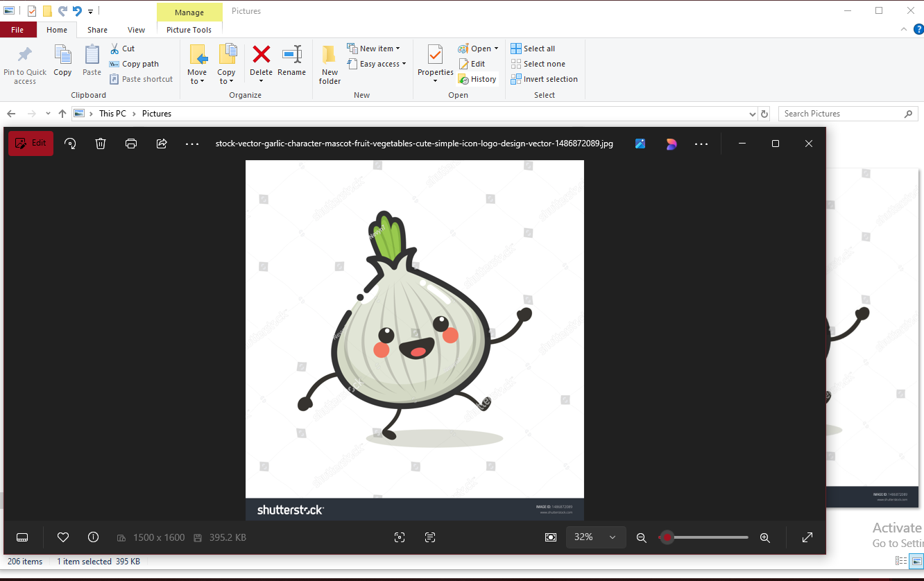
Task: Select the image thumbnail in the Explorer window
Action: [x=874, y=338]
